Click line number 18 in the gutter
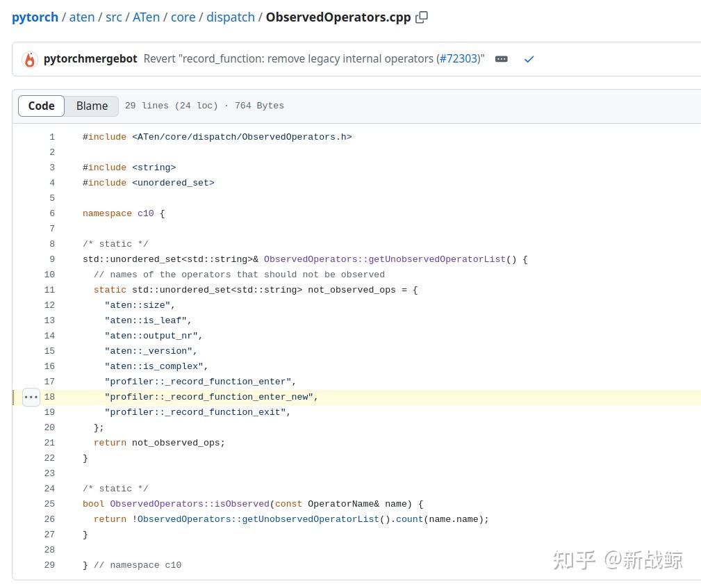The image size is (701, 588). [x=49, y=397]
